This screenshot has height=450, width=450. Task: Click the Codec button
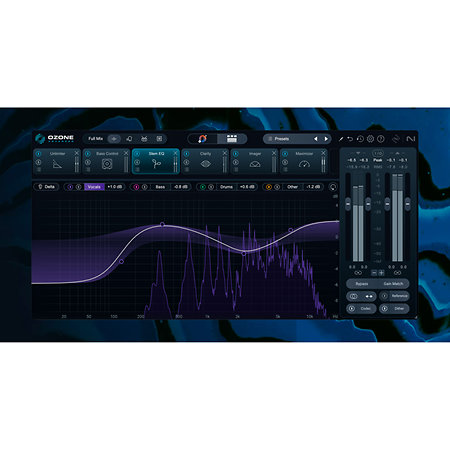[x=361, y=309]
